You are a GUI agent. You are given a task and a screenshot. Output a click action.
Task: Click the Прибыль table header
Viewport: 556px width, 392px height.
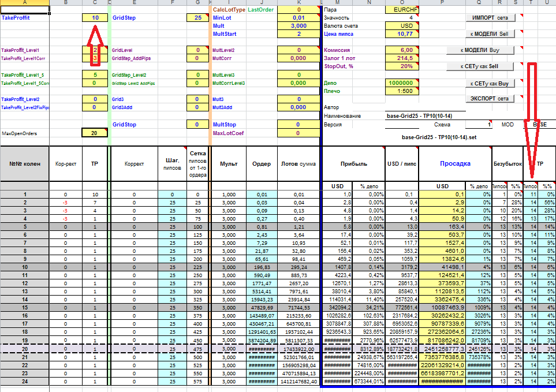point(353,164)
